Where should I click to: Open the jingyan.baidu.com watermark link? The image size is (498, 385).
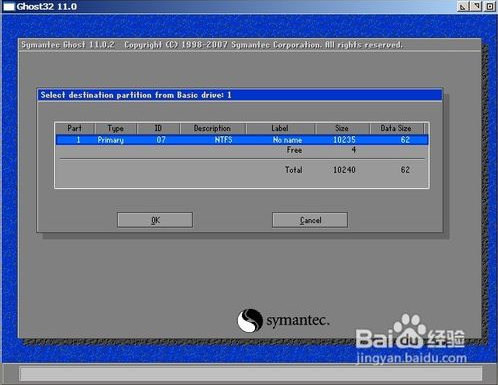411,358
